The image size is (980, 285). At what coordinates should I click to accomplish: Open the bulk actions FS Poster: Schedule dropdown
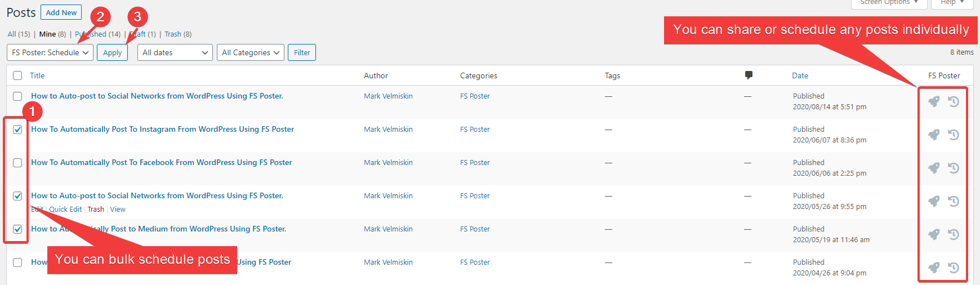[x=50, y=52]
